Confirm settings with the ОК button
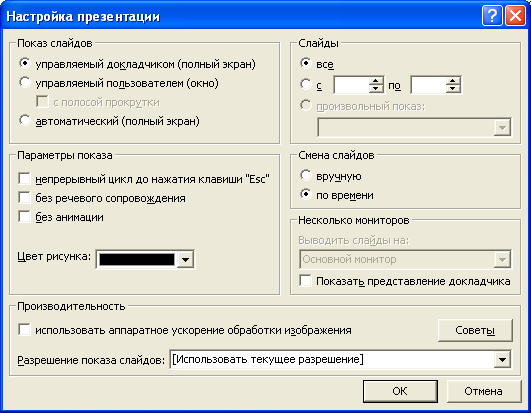This screenshot has width=531, height=413. point(400,391)
